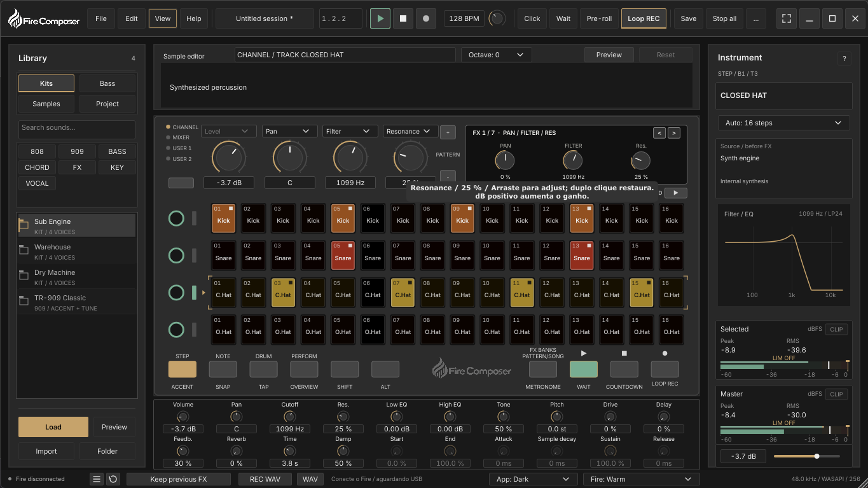Screen dimensions: 868x488
Task: Click the Keep previous FX button
Action: tap(179, 479)
